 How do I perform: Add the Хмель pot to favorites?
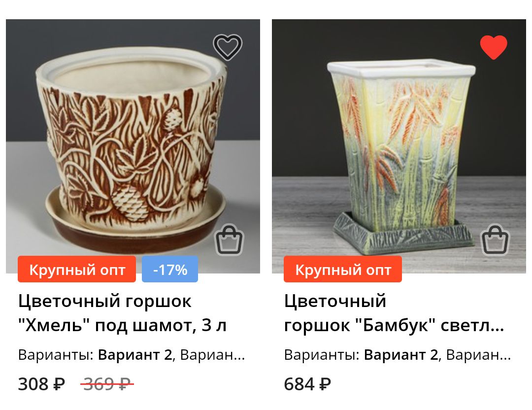pos(227,47)
